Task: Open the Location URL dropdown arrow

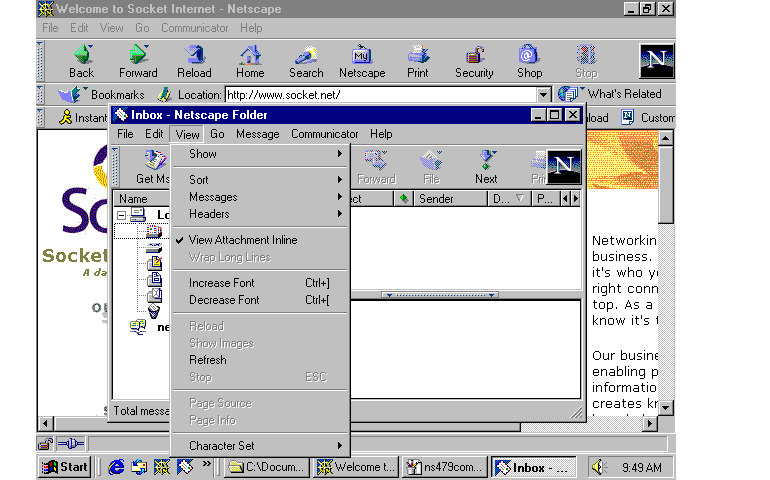Action: (x=543, y=95)
